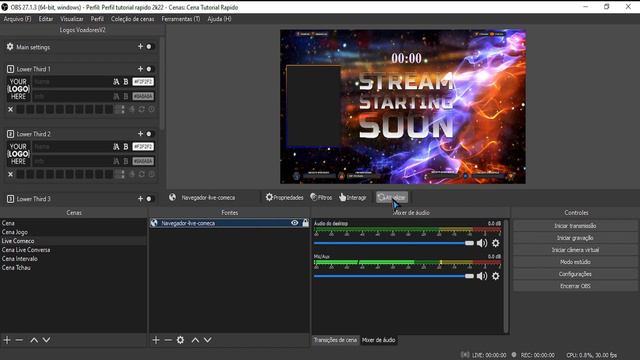Toggle the Lower Third 3 switch
Viewport: 640px width, 360px height.
tap(149, 198)
